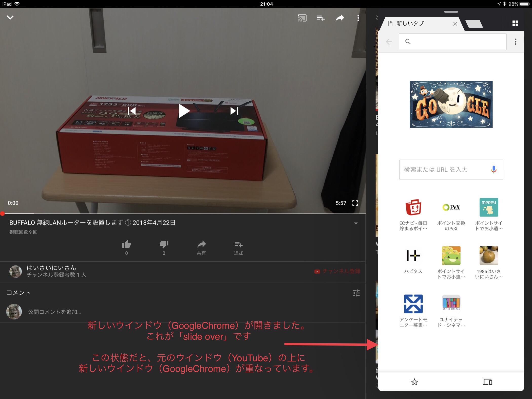Open ポイント交換のPeX shortcut tile
Screen dimensions: 532x399
tap(451, 214)
